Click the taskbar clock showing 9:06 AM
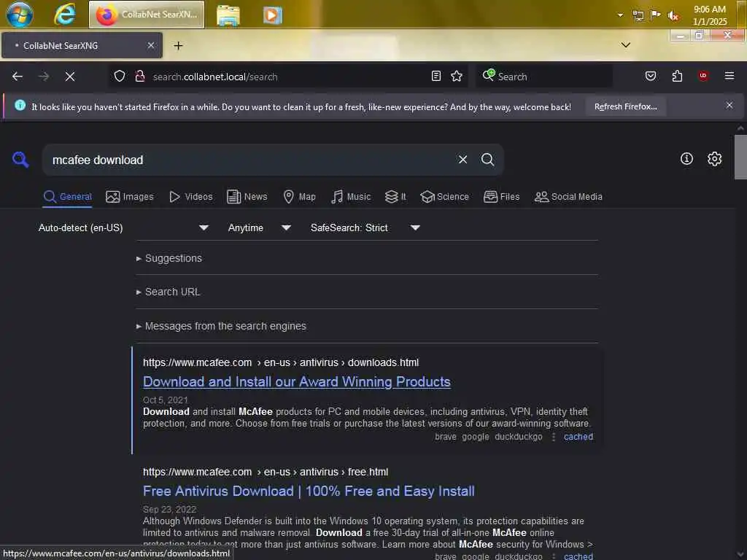The image size is (747, 560). [x=710, y=15]
